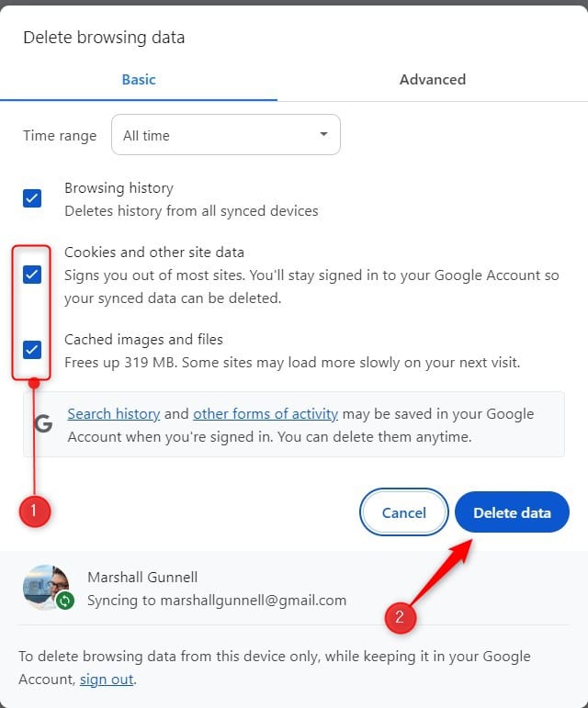
Task: Click the Delete browsing data title
Action: pyautogui.click(x=104, y=38)
